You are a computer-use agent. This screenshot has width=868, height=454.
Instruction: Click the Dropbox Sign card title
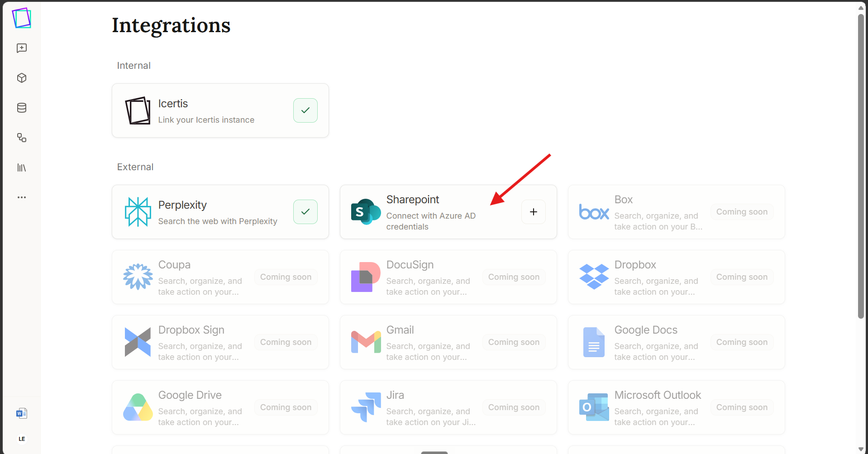coord(191,330)
